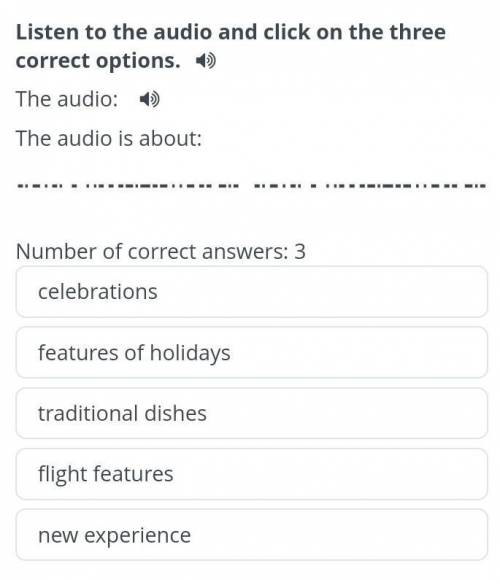Click the left dashed answer blank
Screen dimensions: 500x582
(x=128, y=186)
